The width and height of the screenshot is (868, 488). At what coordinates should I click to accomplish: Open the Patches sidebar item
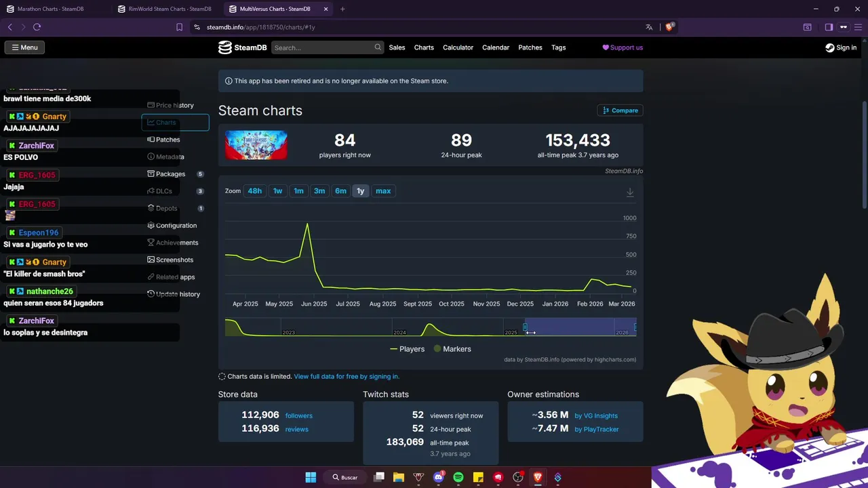point(175,140)
